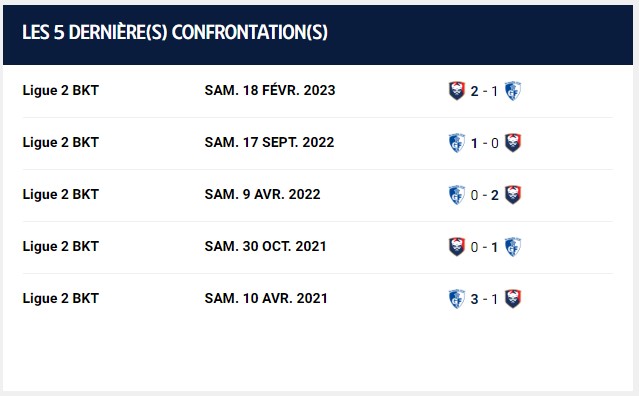The image size is (639, 396).
Task: Select the SAM. 30 OCT. 2021 date
Action: (265, 246)
